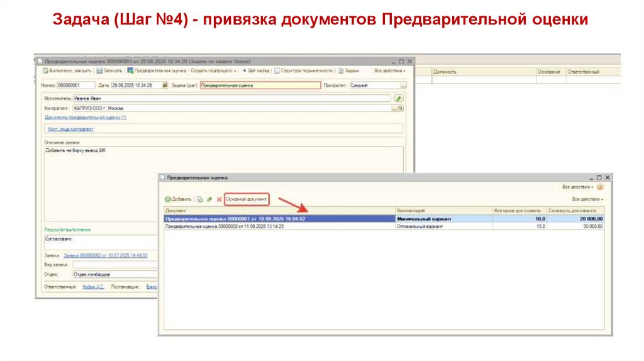The width and height of the screenshot is (644, 361).
Task: Click the help question-mark icon
Action: pyautogui.click(x=600, y=187)
